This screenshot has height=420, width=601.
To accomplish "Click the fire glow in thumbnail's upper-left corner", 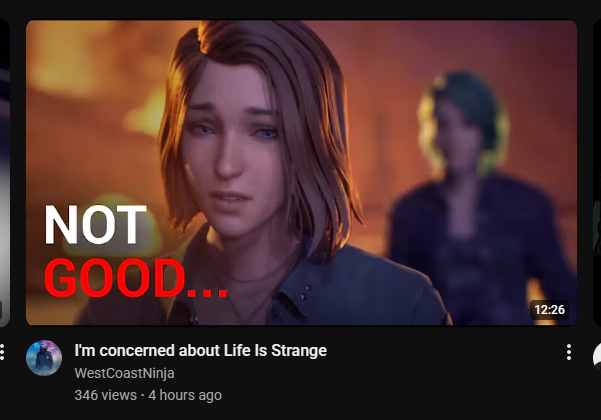I will pyautogui.click(x=65, y=57).
